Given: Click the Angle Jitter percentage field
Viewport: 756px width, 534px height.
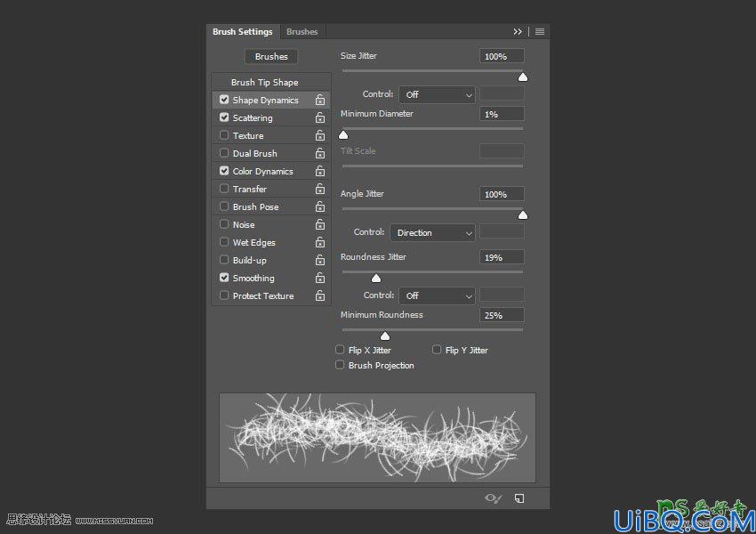Looking at the screenshot, I should [x=502, y=194].
